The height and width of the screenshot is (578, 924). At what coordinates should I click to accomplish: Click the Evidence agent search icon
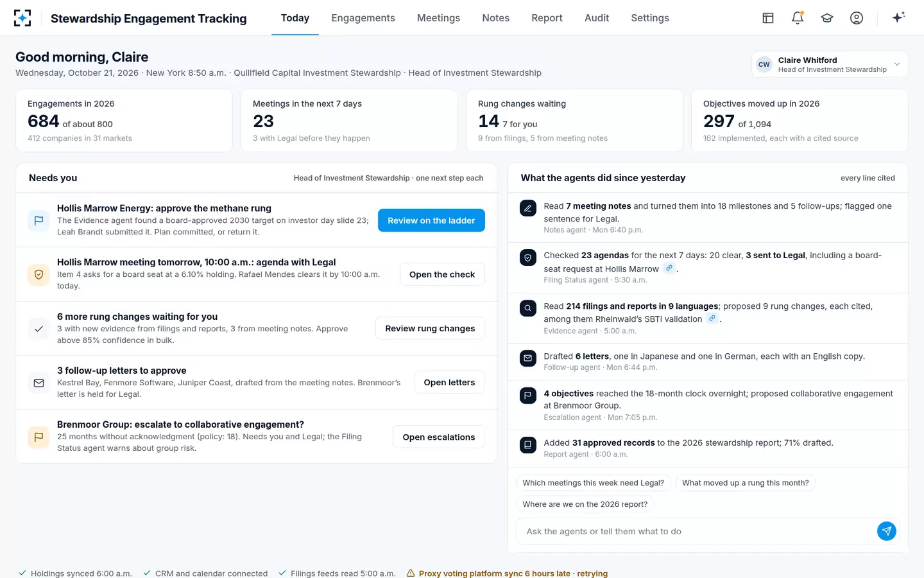coord(527,308)
